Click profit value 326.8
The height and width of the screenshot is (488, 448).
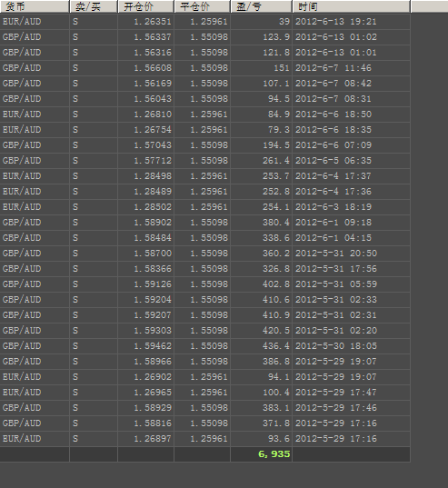point(276,269)
